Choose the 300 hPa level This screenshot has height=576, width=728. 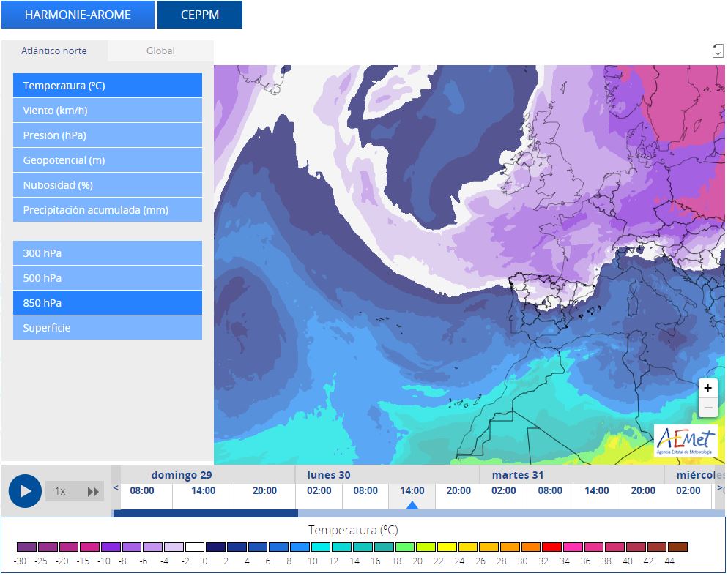[x=107, y=253]
